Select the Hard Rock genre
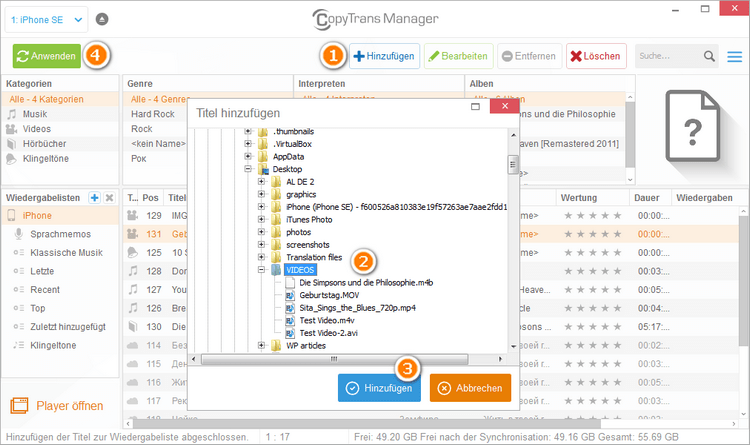 click(x=155, y=114)
